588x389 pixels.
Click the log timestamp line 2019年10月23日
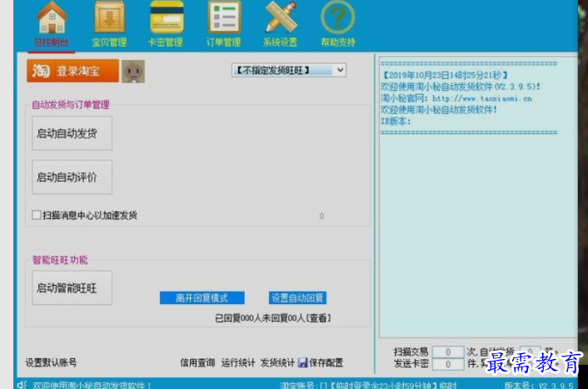click(445, 76)
